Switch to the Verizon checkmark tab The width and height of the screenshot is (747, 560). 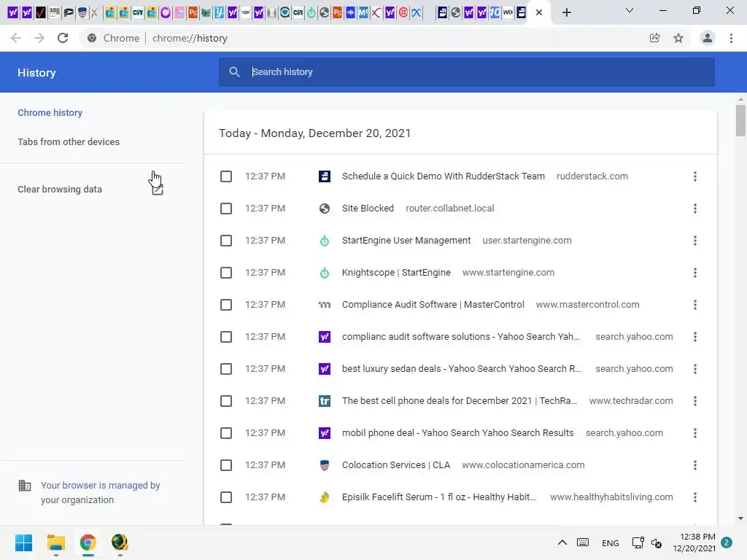[x=41, y=13]
